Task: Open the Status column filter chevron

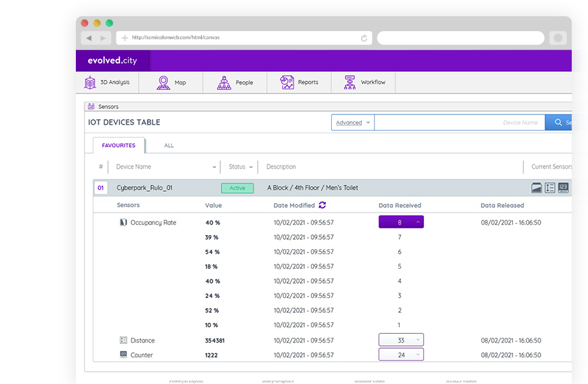Action: tap(251, 167)
